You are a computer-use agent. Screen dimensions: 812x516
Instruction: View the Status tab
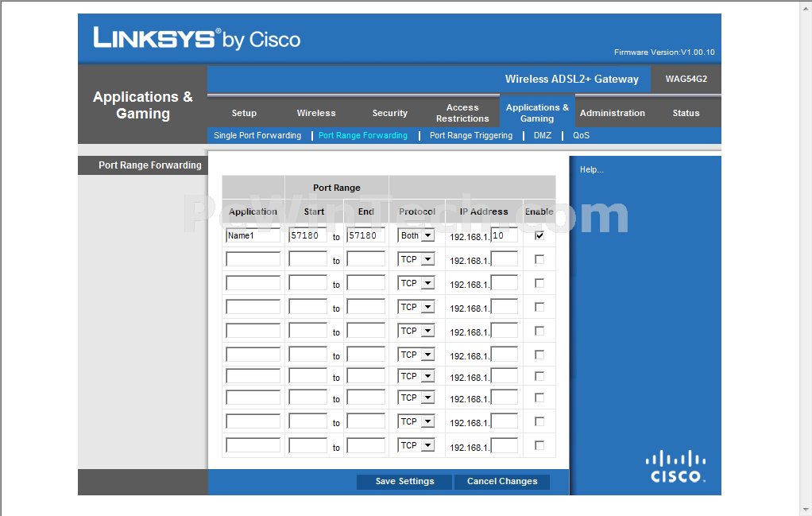click(686, 113)
